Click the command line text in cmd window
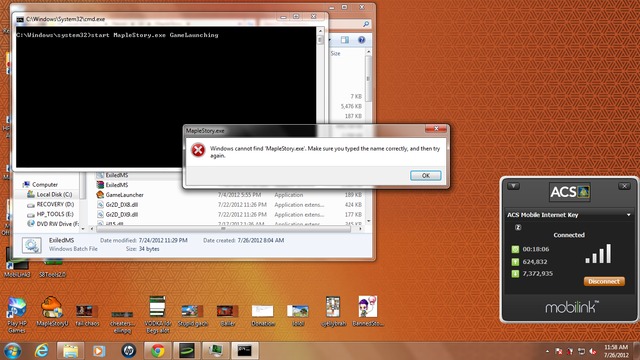This screenshot has height=360, width=640. [x=117, y=35]
